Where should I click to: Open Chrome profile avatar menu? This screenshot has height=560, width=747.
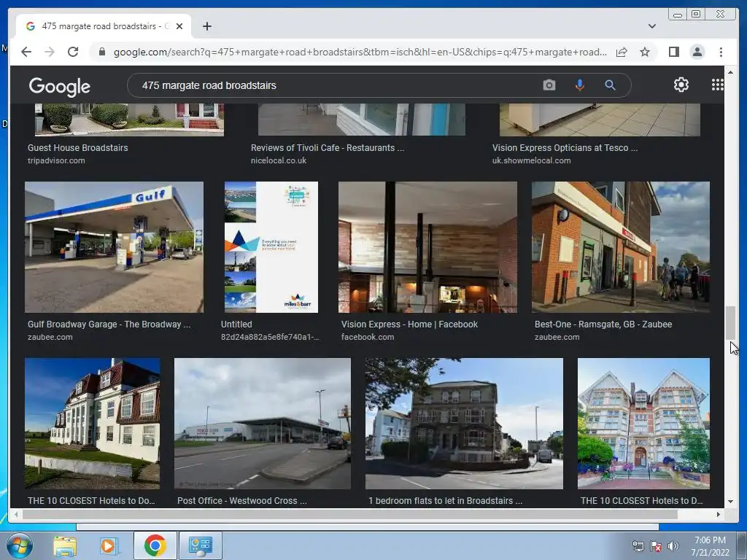coord(697,52)
